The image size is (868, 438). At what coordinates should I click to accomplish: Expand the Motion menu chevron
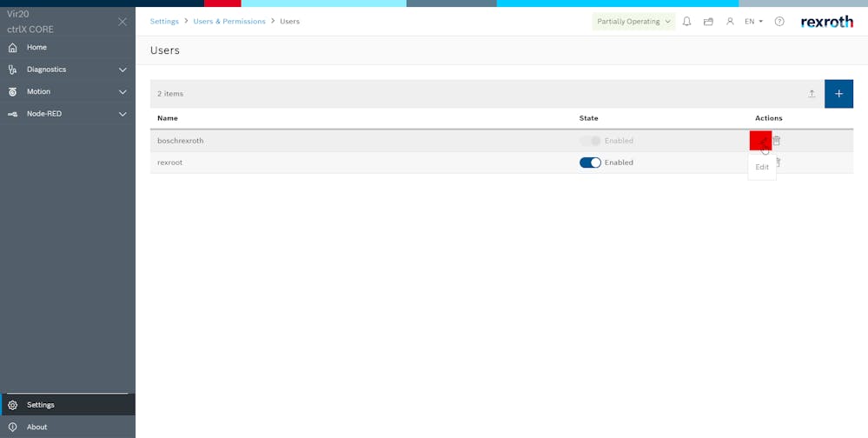click(x=123, y=92)
